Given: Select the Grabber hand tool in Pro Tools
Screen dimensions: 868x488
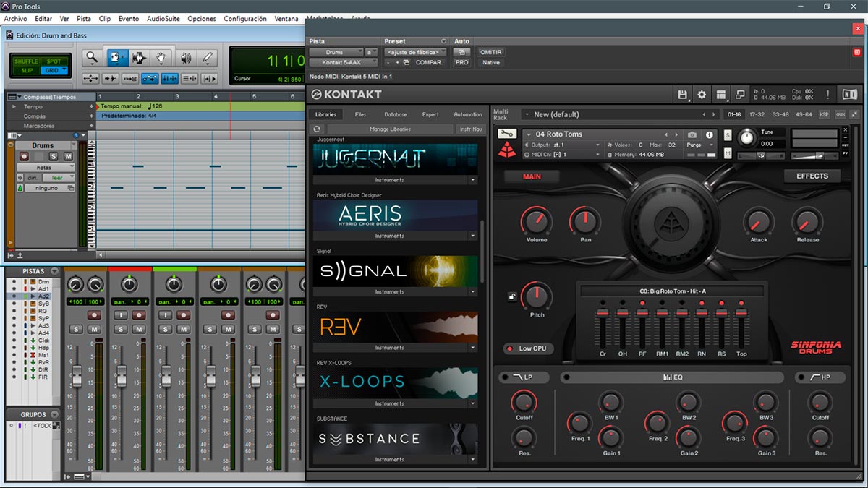Looking at the screenshot, I should (x=162, y=58).
